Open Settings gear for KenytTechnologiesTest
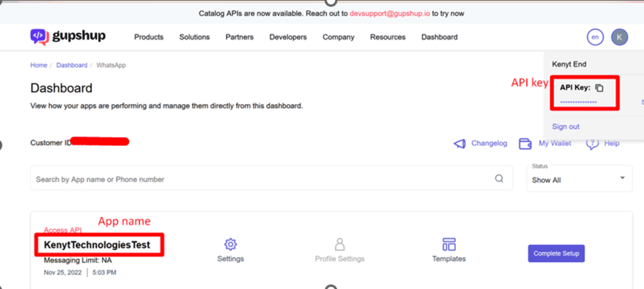The image size is (644, 289). [230, 244]
